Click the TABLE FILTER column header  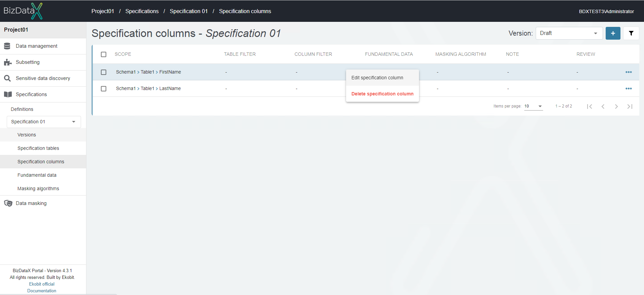[240, 54]
